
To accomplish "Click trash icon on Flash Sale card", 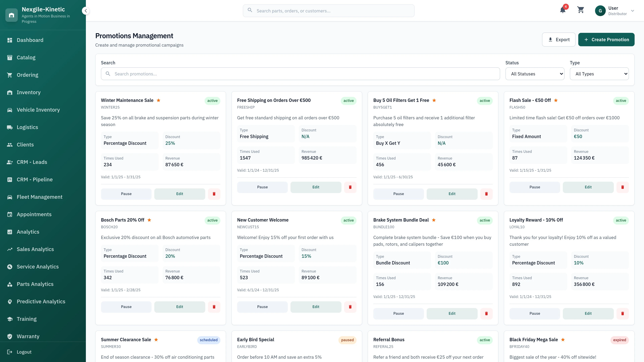I will [623, 187].
